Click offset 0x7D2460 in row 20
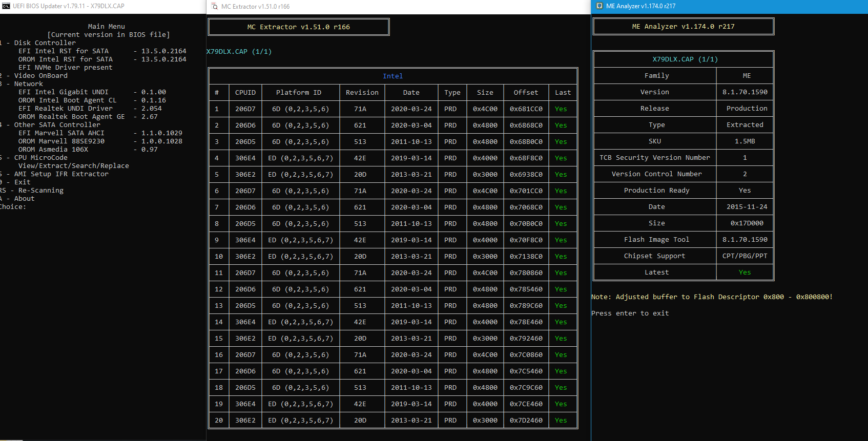The width and height of the screenshot is (868, 441). (526, 421)
